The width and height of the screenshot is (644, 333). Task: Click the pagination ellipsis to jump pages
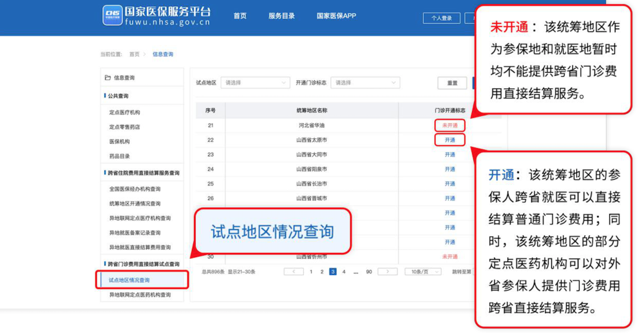[x=355, y=272]
